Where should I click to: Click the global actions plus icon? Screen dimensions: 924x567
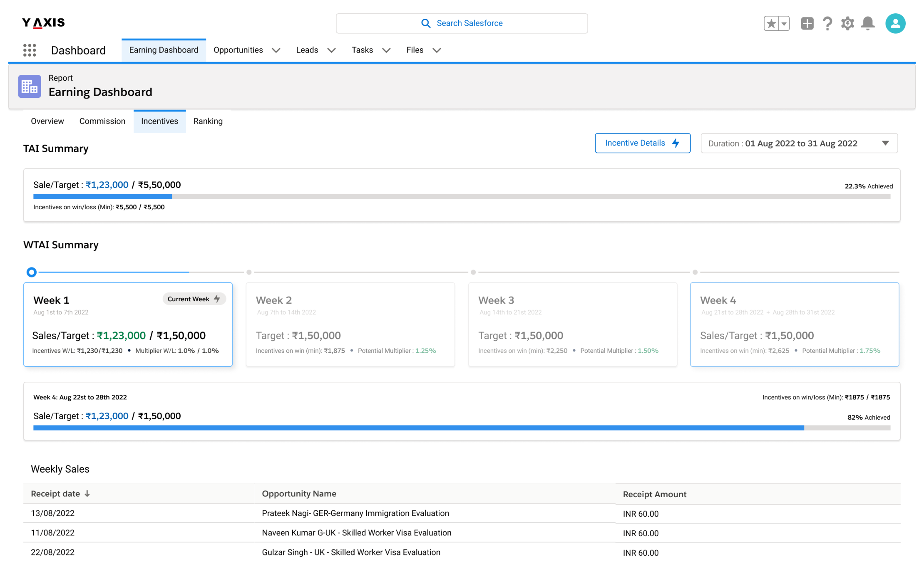coord(807,23)
